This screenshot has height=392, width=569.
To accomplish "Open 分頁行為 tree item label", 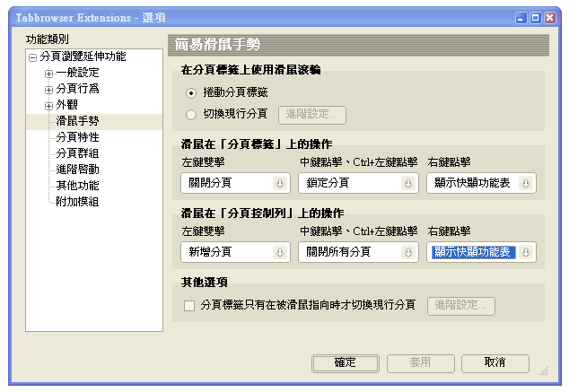I will click(77, 89).
